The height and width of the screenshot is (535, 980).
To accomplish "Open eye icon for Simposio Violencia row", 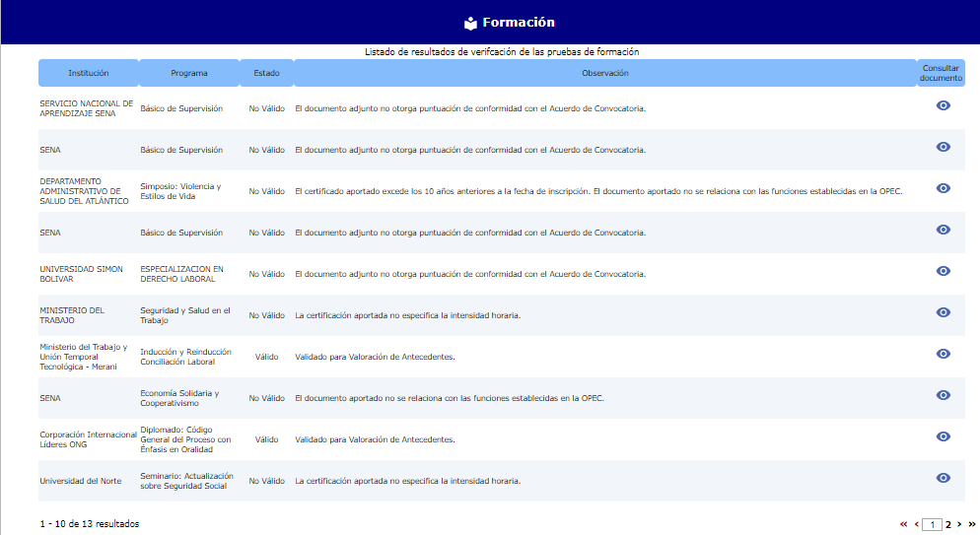I will pos(943,188).
